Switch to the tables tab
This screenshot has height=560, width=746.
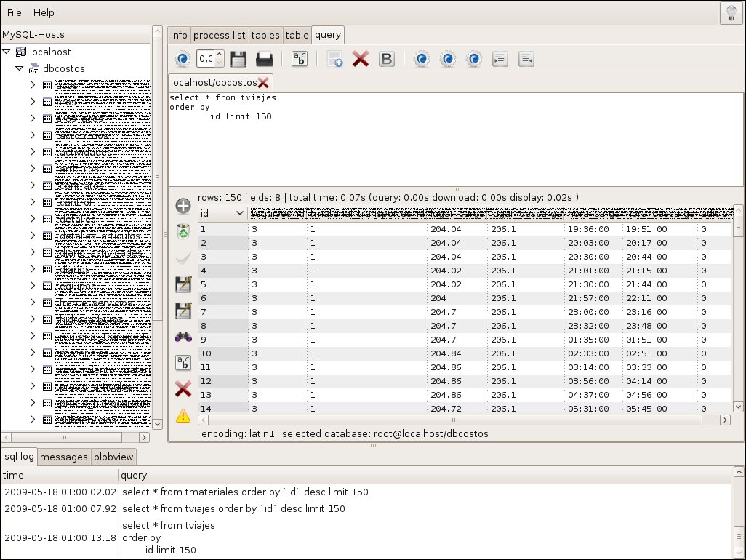(265, 35)
